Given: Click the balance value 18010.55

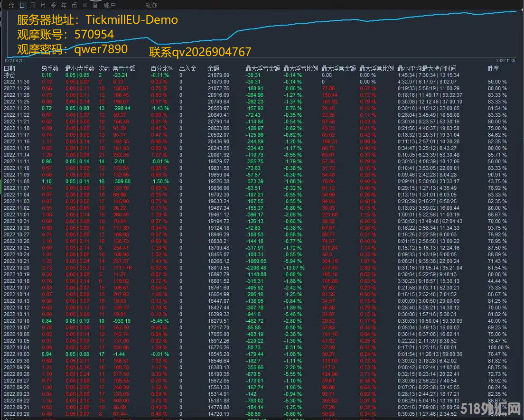Looking at the screenshot, I should coord(218,268).
